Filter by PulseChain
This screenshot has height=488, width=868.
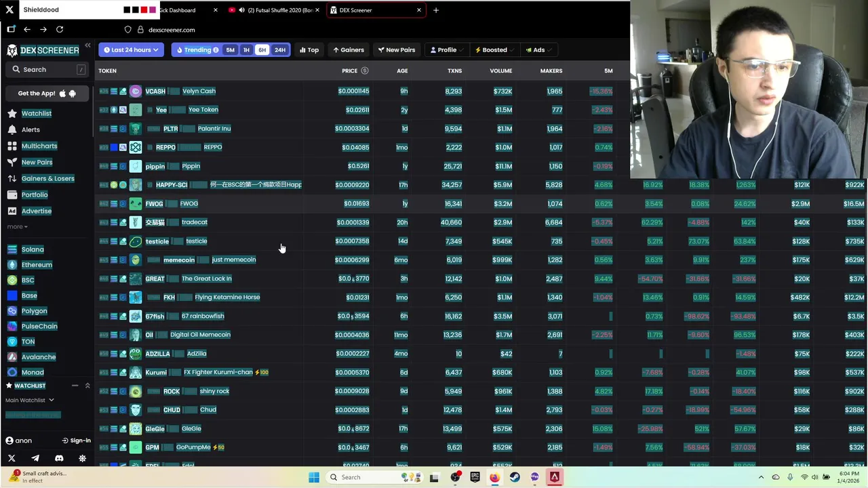(x=39, y=326)
